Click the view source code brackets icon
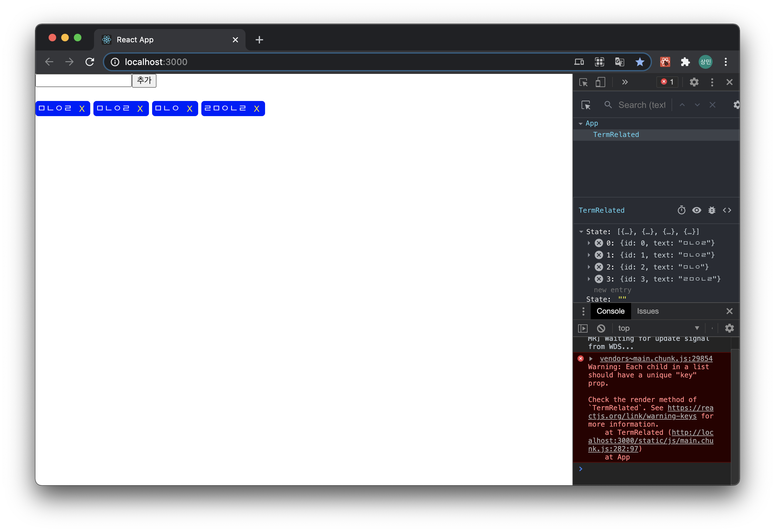This screenshot has width=775, height=532. [727, 210]
